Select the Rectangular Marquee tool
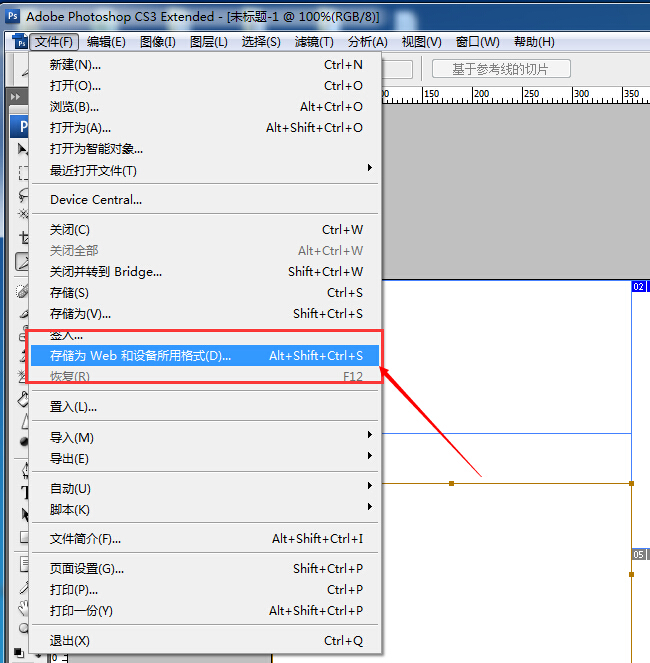 click(23, 173)
